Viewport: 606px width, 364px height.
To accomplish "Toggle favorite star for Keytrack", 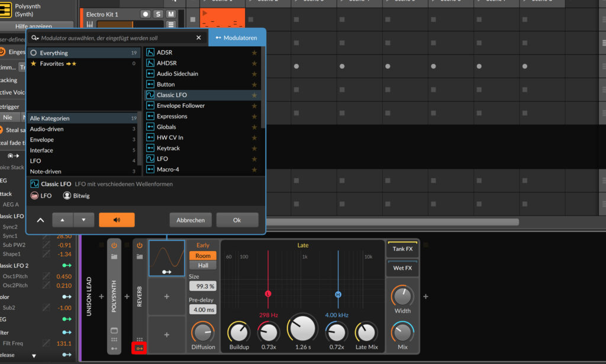I will 254,148.
